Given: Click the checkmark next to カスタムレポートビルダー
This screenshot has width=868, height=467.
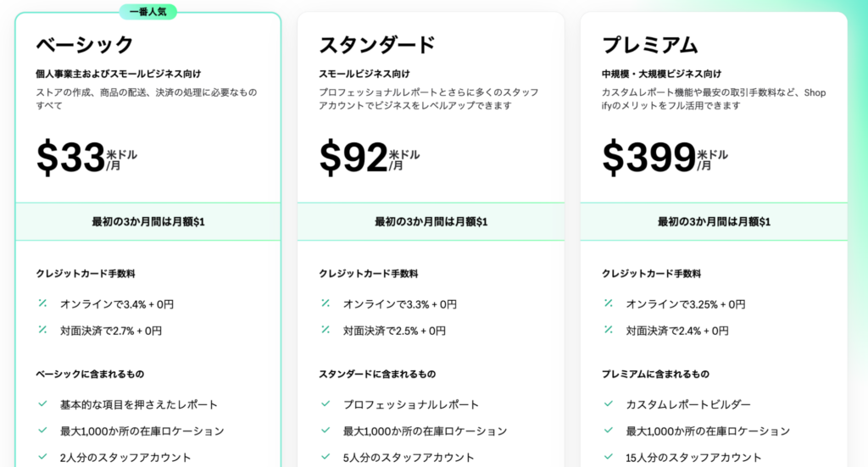Looking at the screenshot, I should 609,404.
